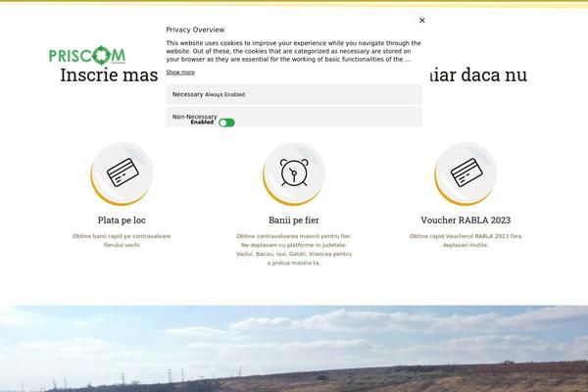Close the Privacy Overview dialog
Screen dimensions: 588x392
click(421, 20)
